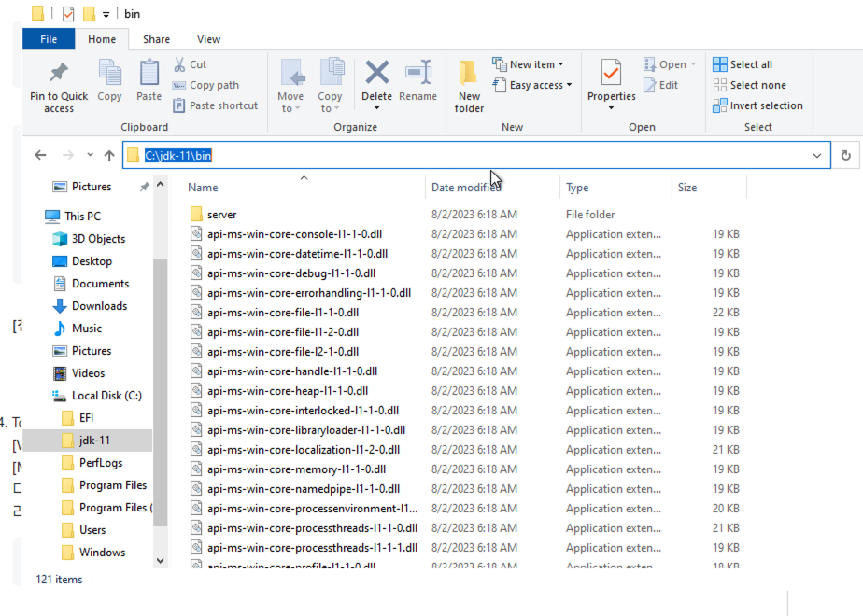This screenshot has width=863, height=616.
Task: Select This PC in navigation pane
Action: (73, 217)
